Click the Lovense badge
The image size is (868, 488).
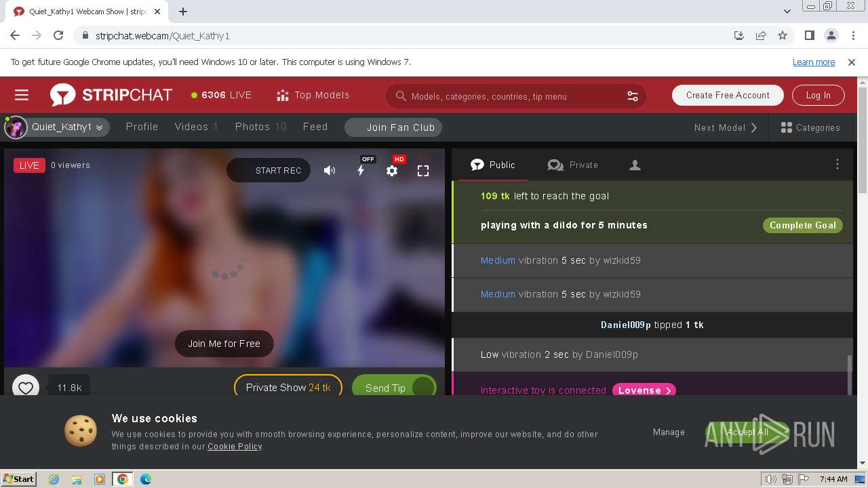coord(644,390)
